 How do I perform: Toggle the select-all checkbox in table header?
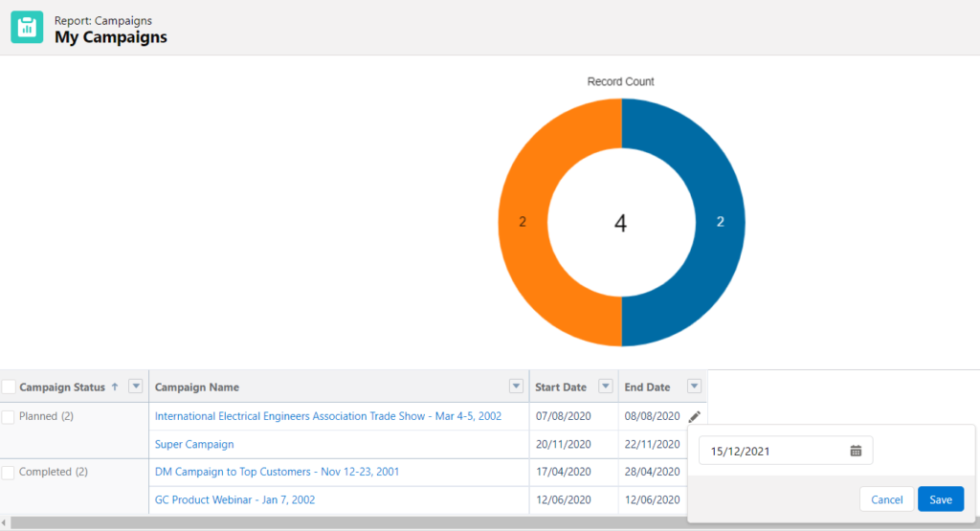(9, 387)
